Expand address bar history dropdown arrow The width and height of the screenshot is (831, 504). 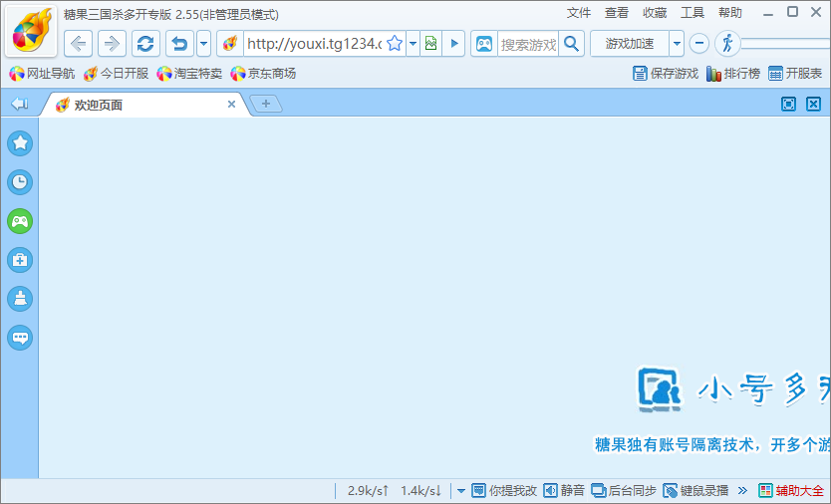pos(413,44)
